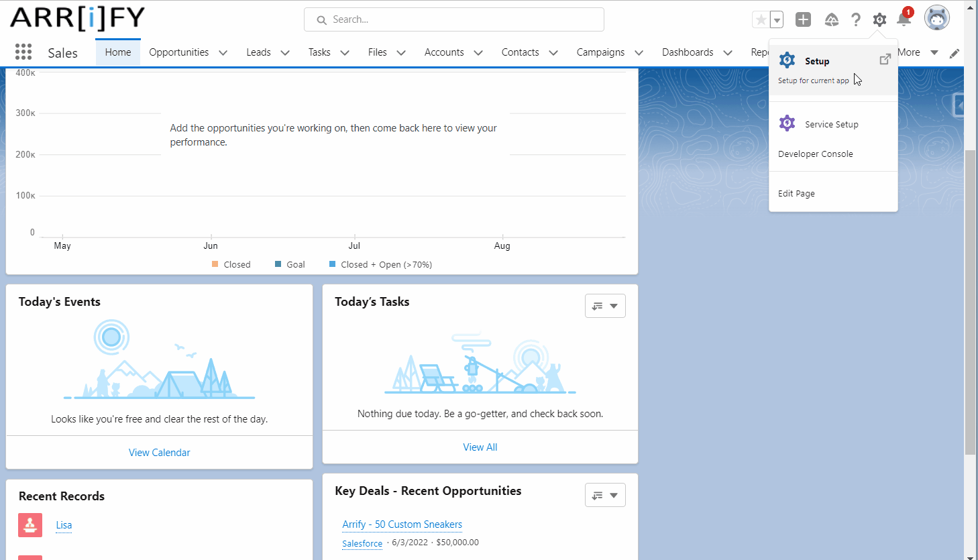The height and width of the screenshot is (560, 978).
Task: Click the pencil icon to edit navigation
Action: click(x=955, y=54)
